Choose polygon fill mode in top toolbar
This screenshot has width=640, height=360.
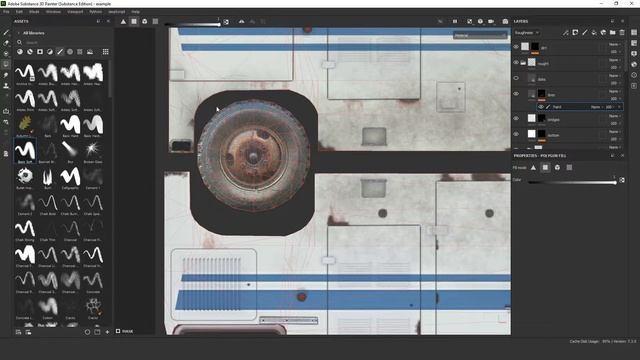click(134, 22)
